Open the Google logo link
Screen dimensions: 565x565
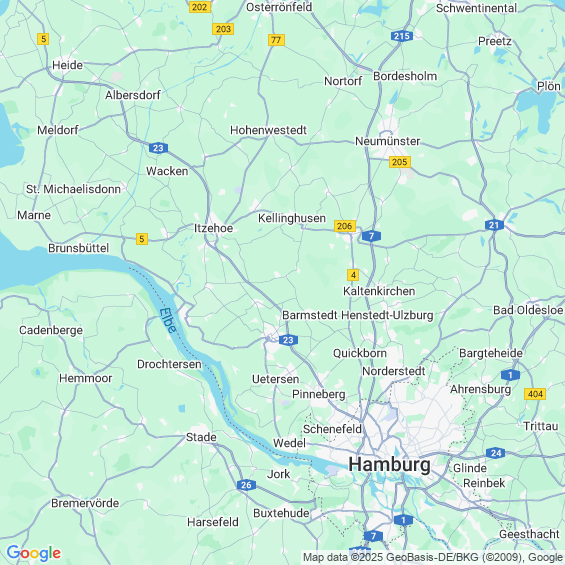coord(34,553)
